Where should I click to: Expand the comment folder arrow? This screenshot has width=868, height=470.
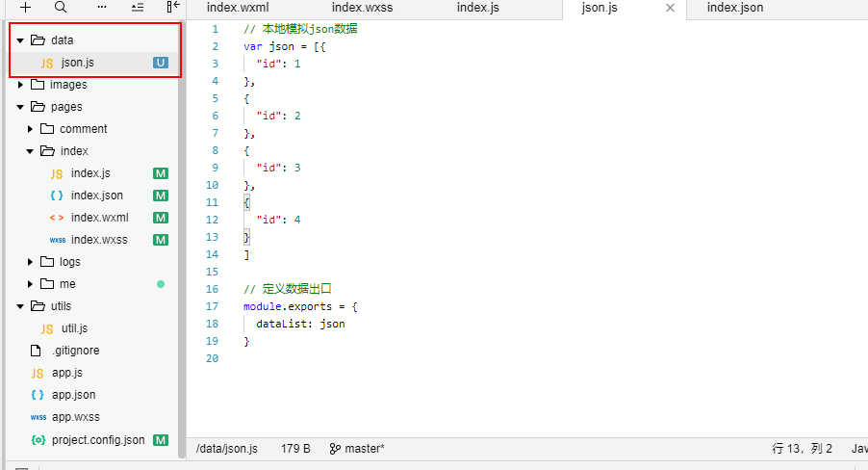point(31,129)
